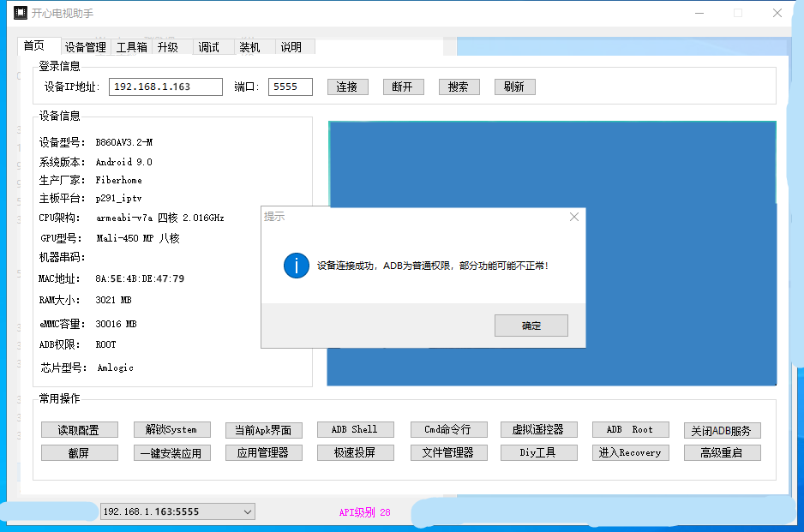Go to the 说明 tab
This screenshot has width=804, height=532.
(x=291, y=47)
